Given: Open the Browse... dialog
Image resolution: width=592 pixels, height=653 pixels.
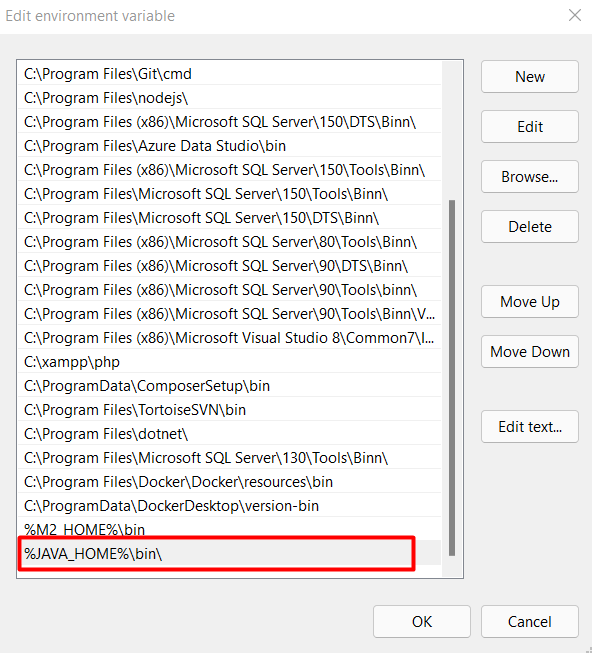Looking at the screenshot, I should click(530, 177).
